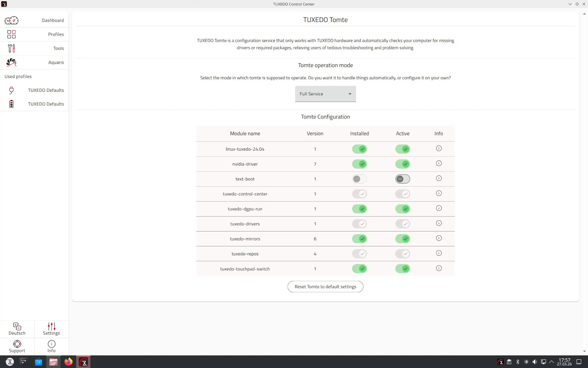Image resolution: width=588 pixels, height=368 pixels.
Task: Toggle Installed switch for tuxedo-touchpad-switch
Action: point(359,269)
